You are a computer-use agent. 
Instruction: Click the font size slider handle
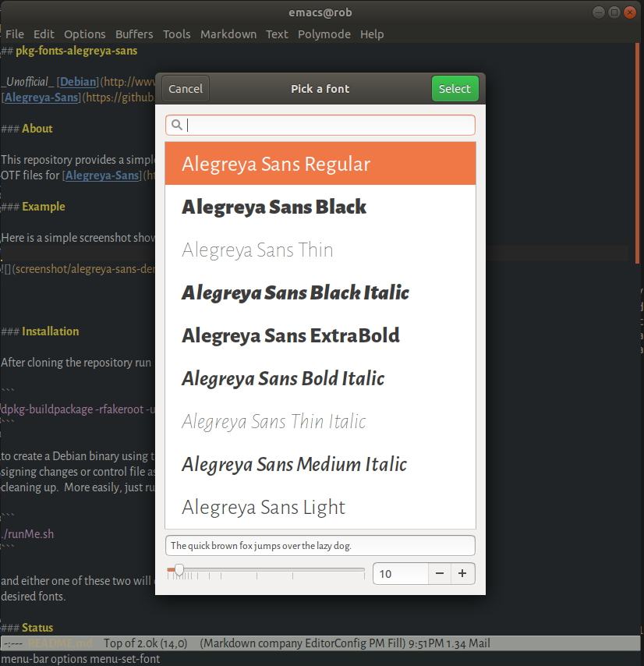point(179,569)
